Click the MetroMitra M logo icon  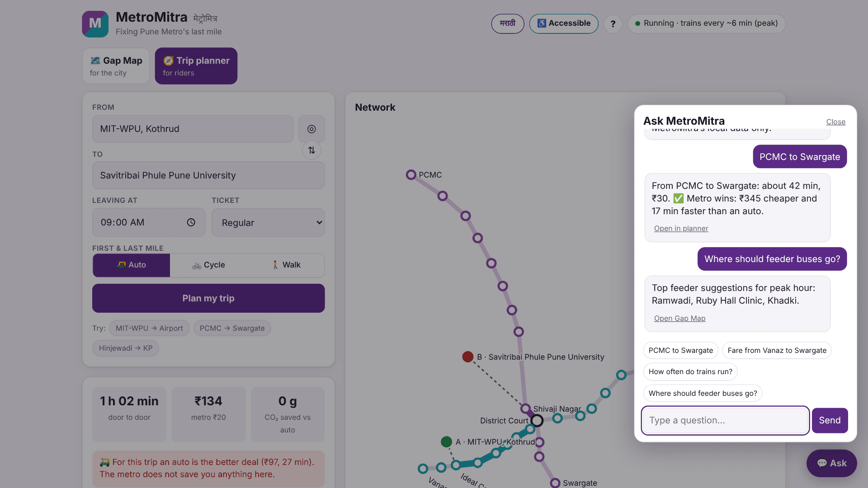coord(95,24)
